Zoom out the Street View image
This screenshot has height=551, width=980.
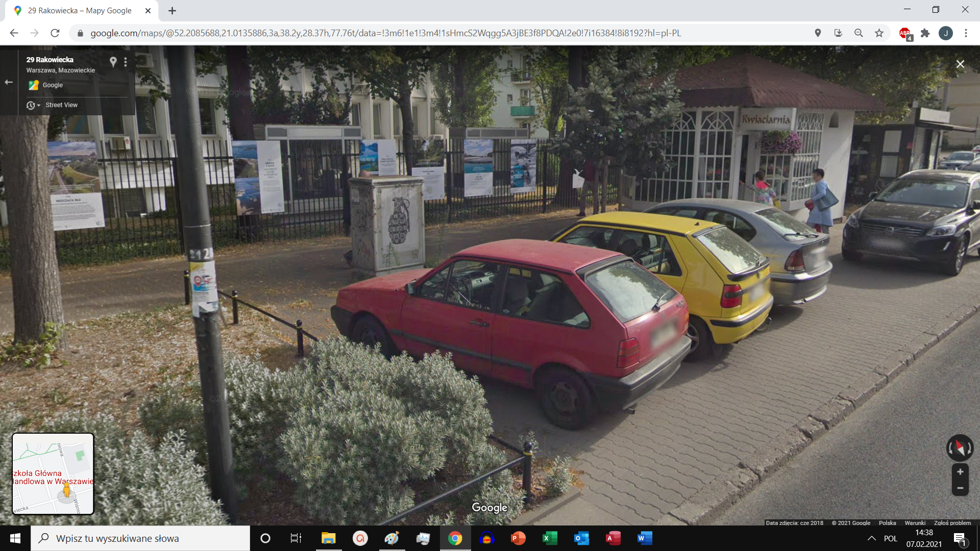[960, 488]
